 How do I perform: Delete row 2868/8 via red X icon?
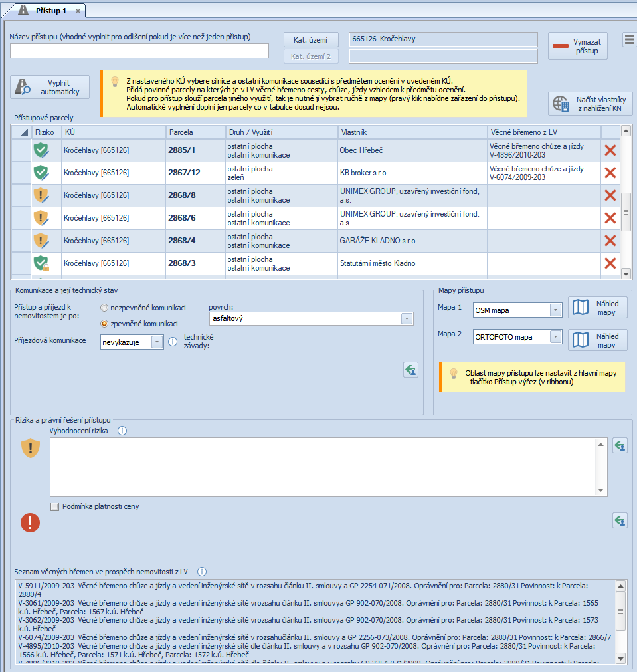tap(610, 195)
